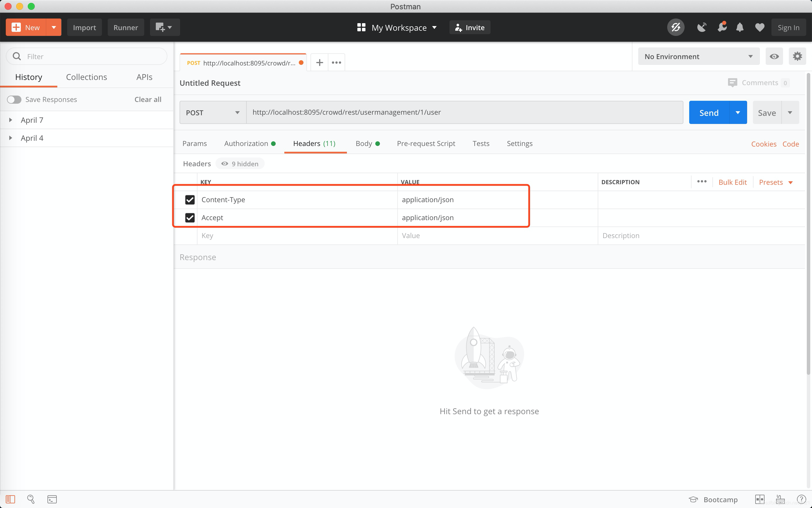Image resolution: width=812 pixels, height=508 pixels.
Task: Click the empty header Description field
Action: (701, 235)
